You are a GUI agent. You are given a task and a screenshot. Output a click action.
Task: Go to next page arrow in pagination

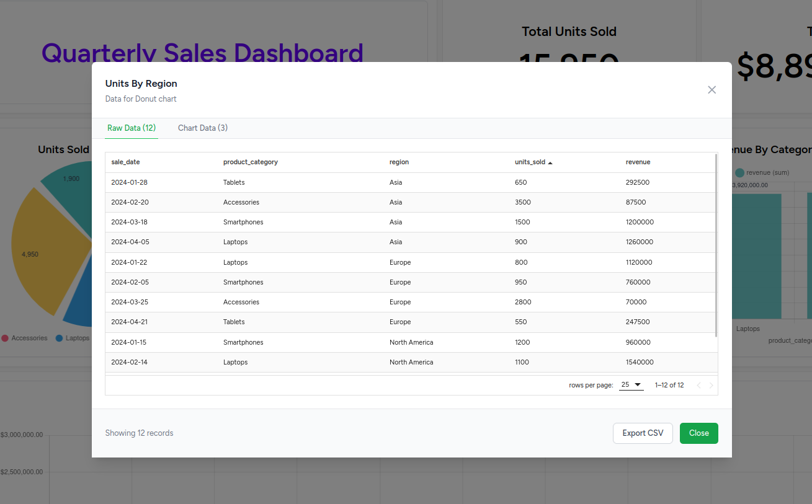pyautogui.click(x=711, y=386)
